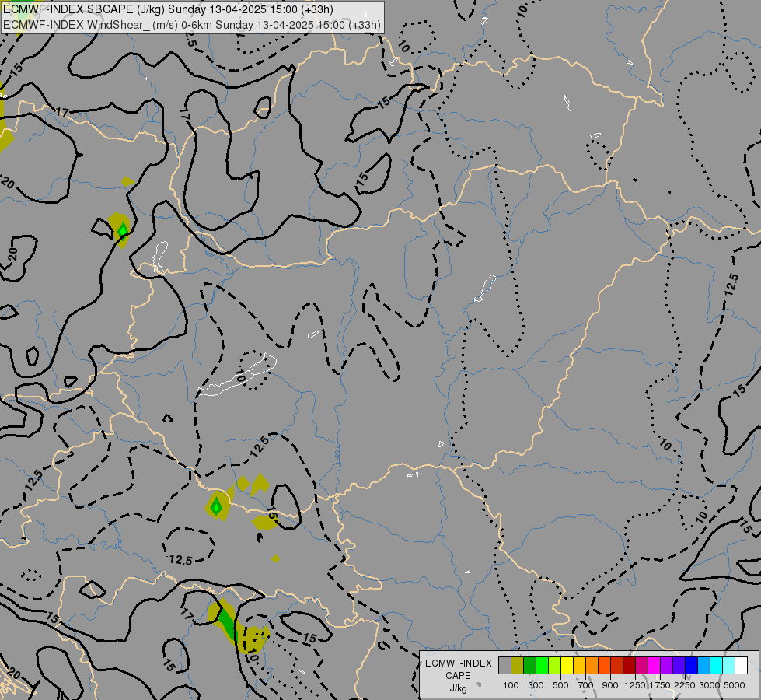Pick the bright green swatch after the 300 tick
Viewport: 761px width, 700px height.
[x=542, y=665]
